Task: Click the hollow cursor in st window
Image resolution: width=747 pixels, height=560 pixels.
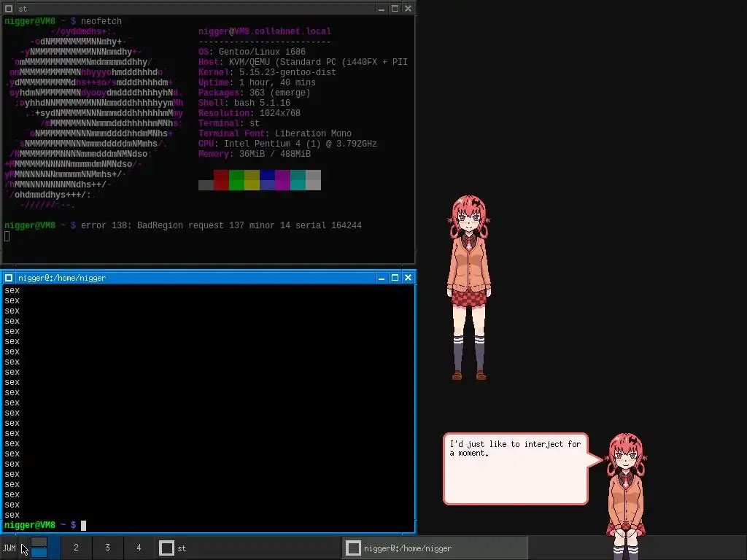Action: [x=7, y=236]
